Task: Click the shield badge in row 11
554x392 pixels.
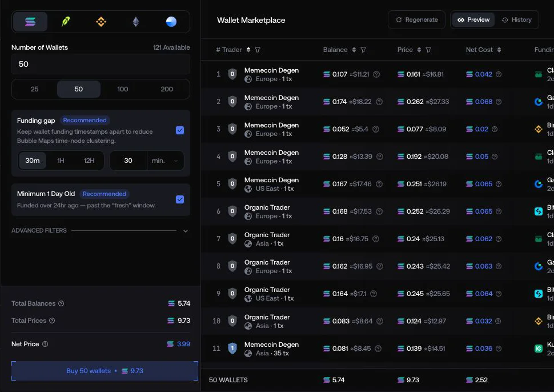Action: pyautogui.click(x=232, y=349)
